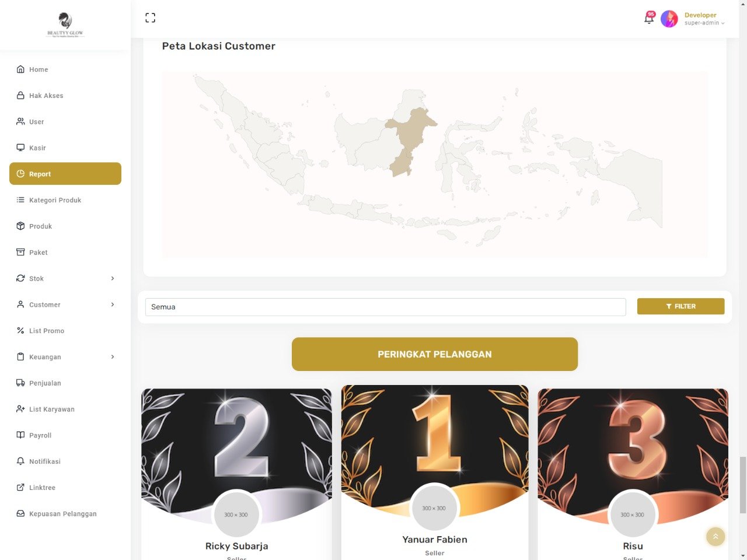
Task: Go to Kategori Produk page
Action: point(65,200)
